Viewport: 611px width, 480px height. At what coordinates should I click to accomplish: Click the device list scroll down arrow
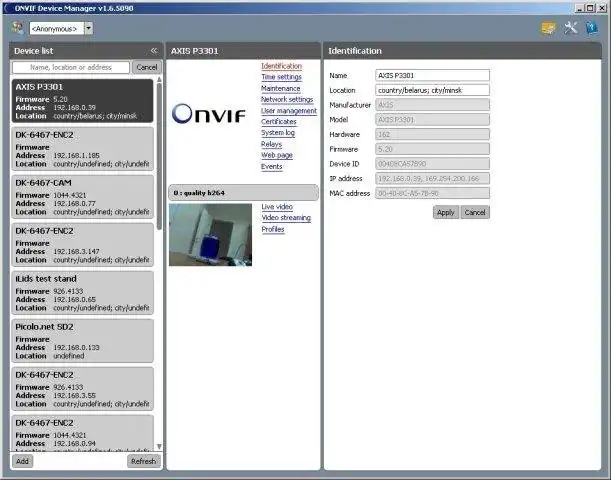click(x=159, y=446)
